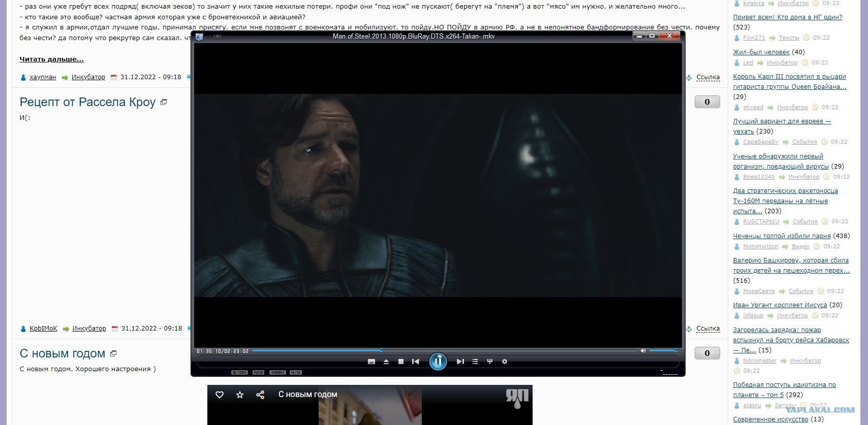
Task: Open sidebar user 'pticeed' profile
Action: [x=753, y=107]
